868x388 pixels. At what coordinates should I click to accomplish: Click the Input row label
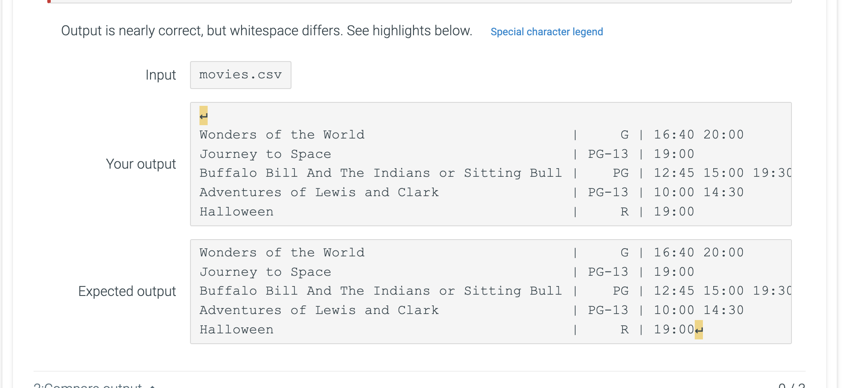coord(160,75)
